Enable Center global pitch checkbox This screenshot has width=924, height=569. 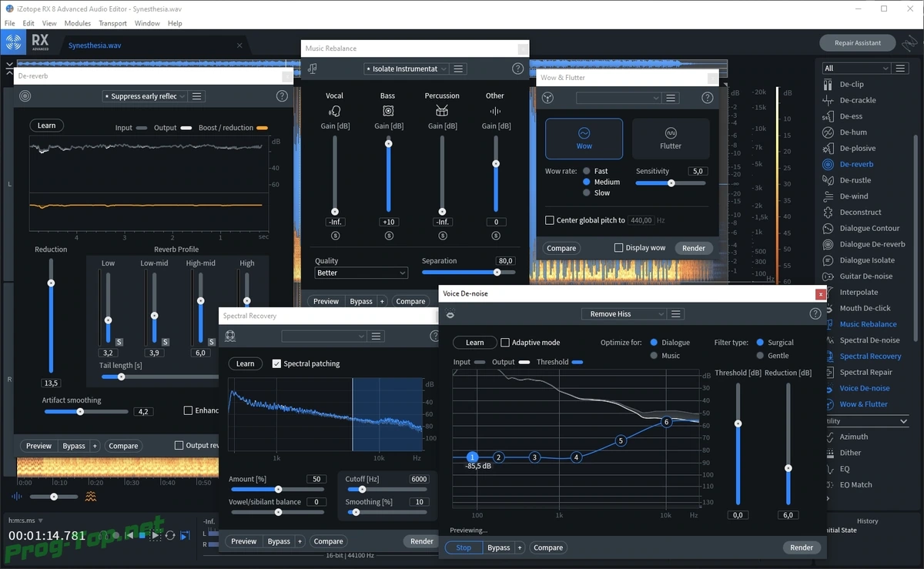549,220
